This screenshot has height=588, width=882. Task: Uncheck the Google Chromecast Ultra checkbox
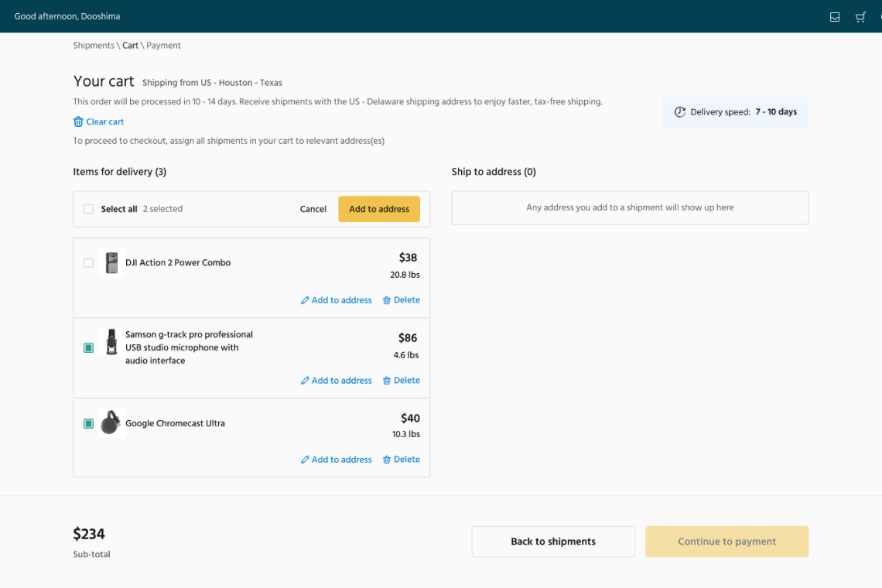click(x=88, y=423)
